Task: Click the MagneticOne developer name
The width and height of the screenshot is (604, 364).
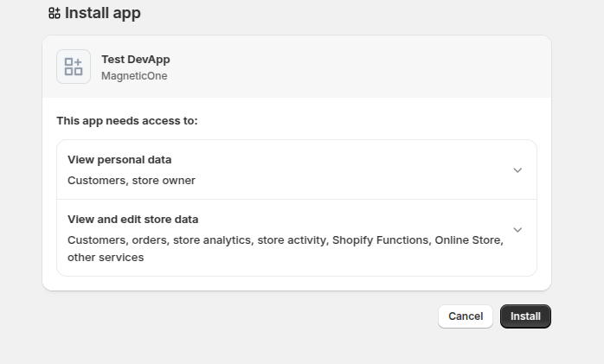Action: (x=134, y=76)
